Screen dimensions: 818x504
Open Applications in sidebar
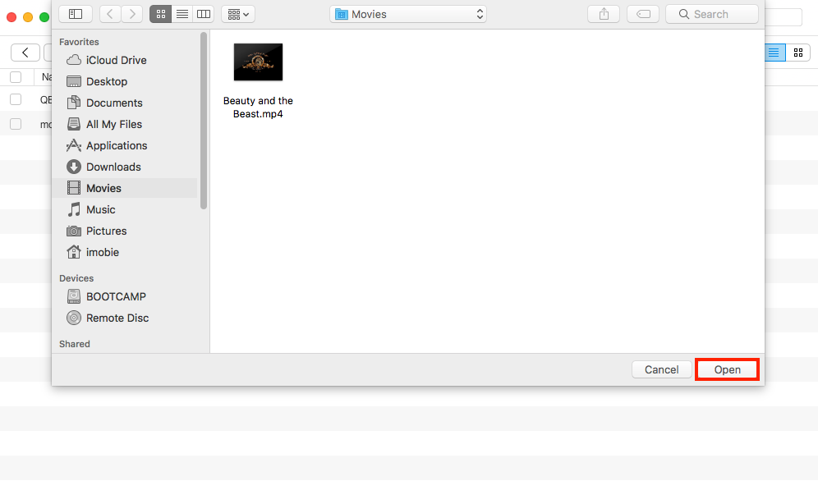click(x=125, y=145)
